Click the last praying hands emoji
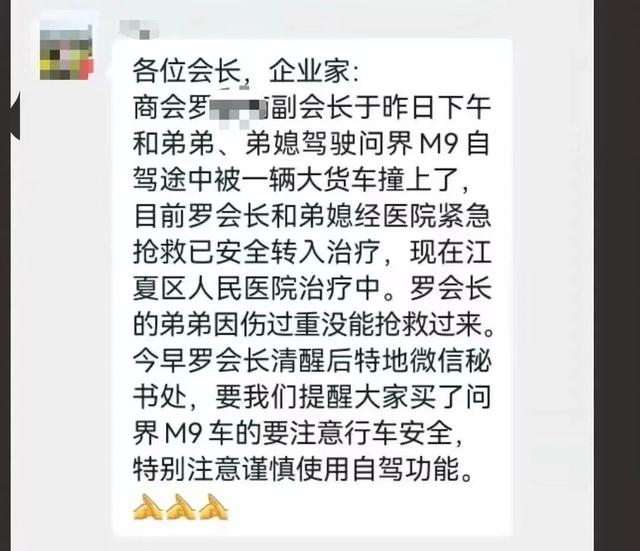 (213, 507)
